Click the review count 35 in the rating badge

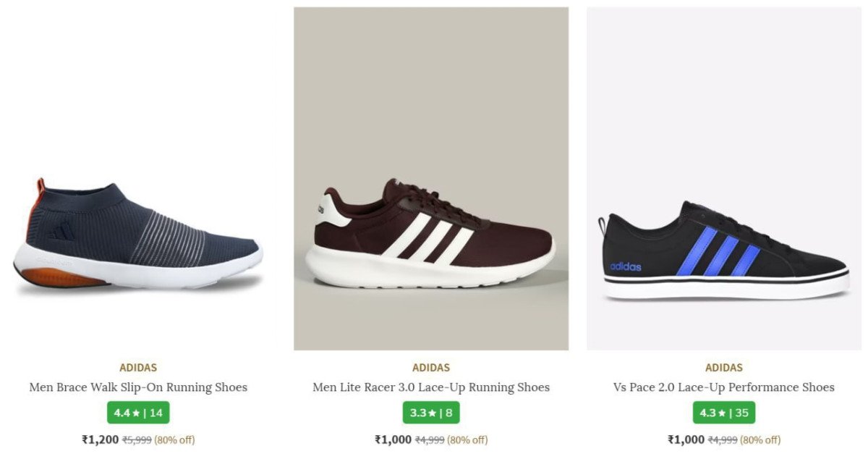pyautogui.click(x=741, y=413)
